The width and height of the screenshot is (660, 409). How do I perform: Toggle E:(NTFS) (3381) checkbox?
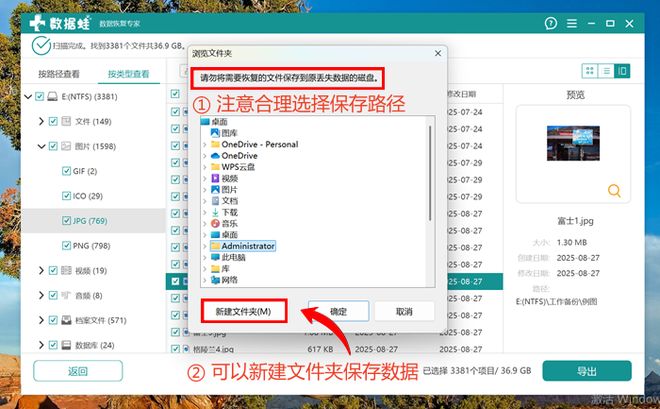tap(40, 97)
